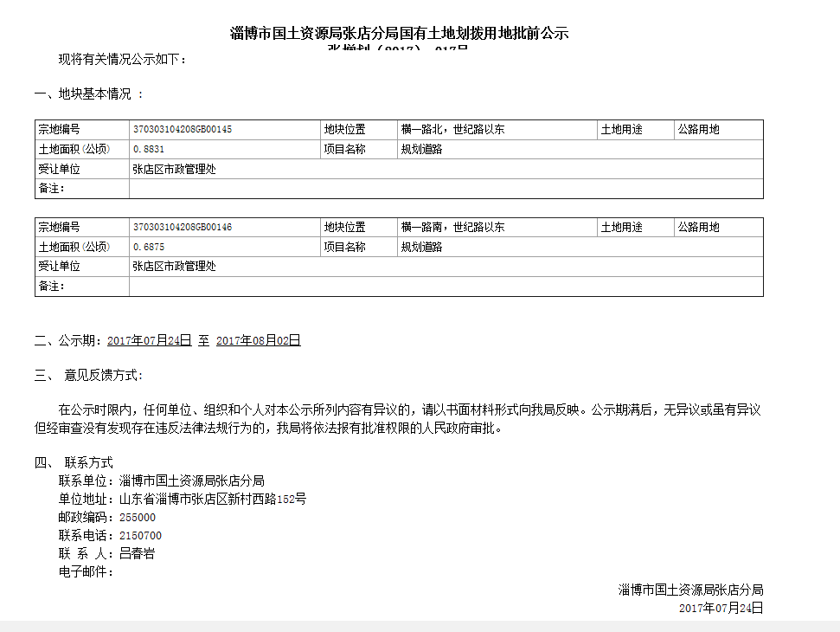Click the 项目名称 label in the first table
This screenshot has width=840, height=632.
(344, 149)
